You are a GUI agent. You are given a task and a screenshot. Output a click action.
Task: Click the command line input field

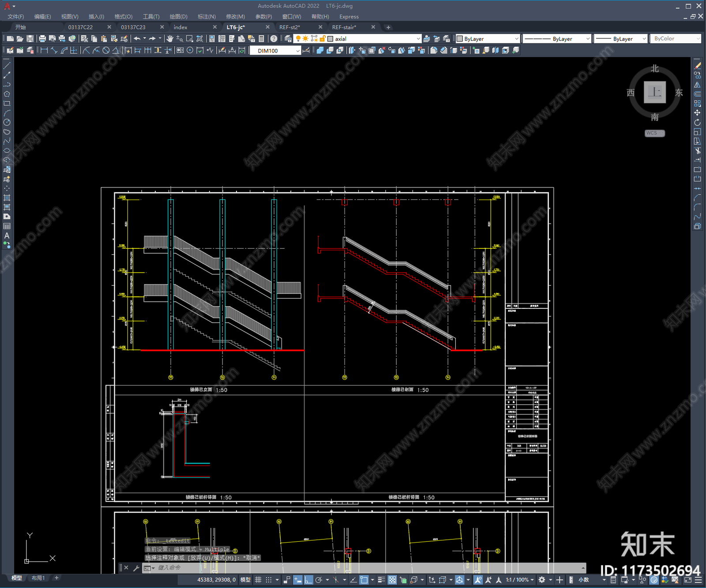click(x=366, y=568)
